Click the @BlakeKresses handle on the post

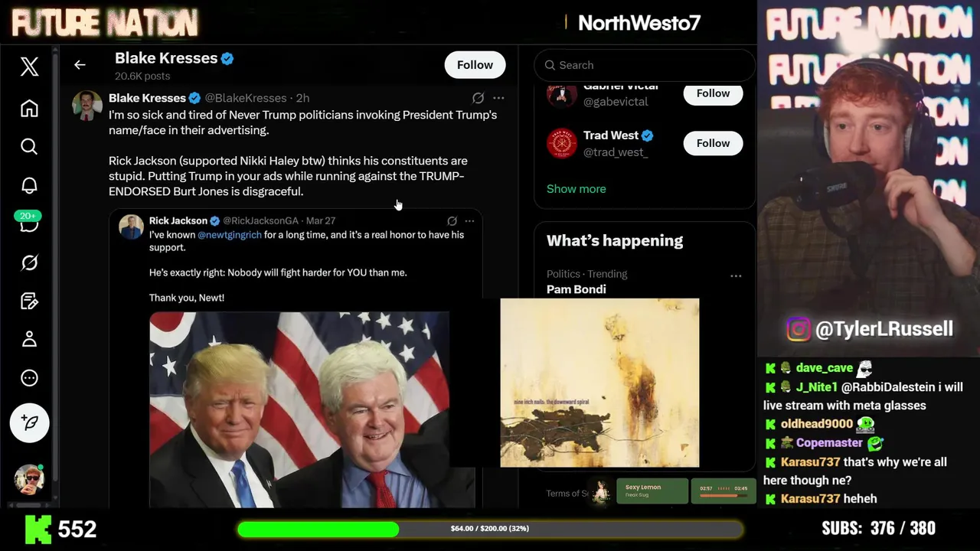click(x=246, y=98)
